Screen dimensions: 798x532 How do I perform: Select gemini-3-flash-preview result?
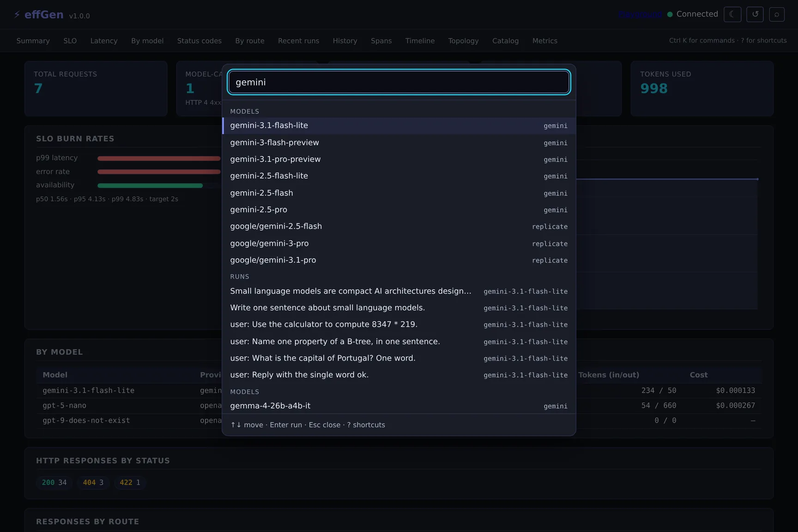tap(399, 143)
